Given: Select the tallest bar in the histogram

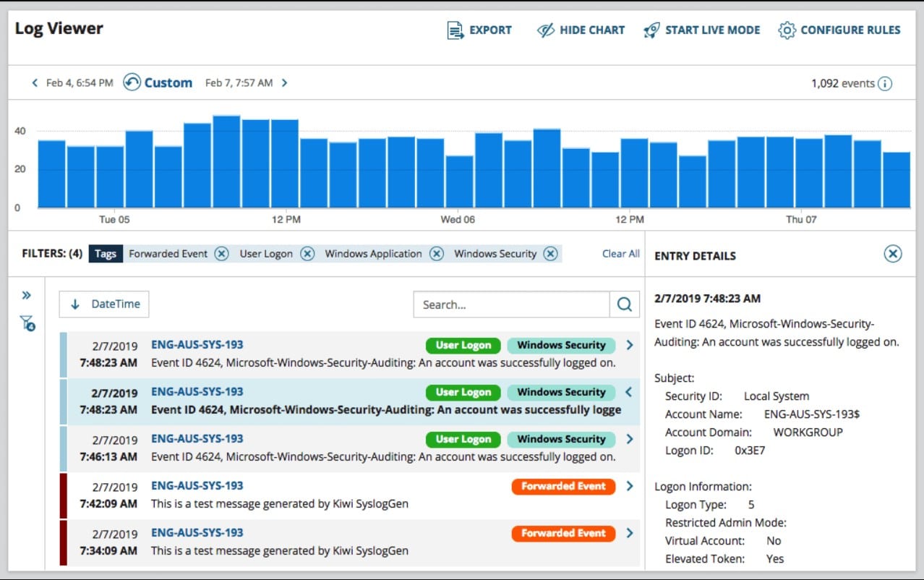Looking at the screenshot, I should [226, 161].
